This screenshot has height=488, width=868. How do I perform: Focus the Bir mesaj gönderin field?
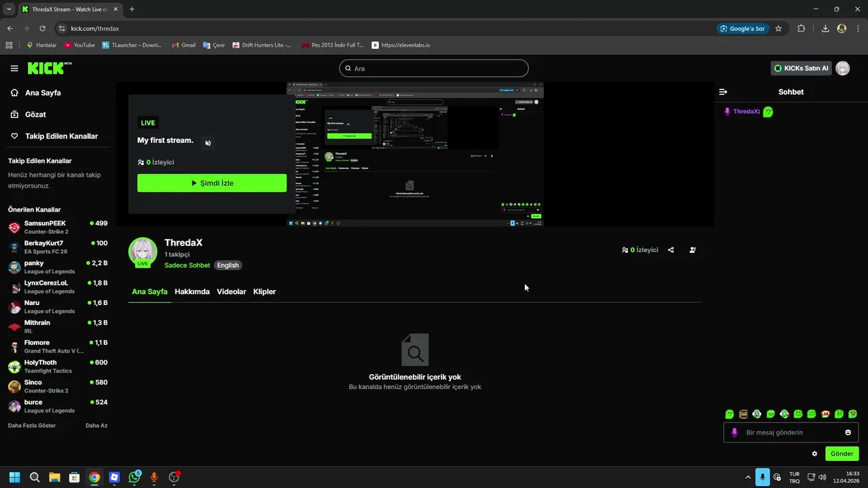791,432
